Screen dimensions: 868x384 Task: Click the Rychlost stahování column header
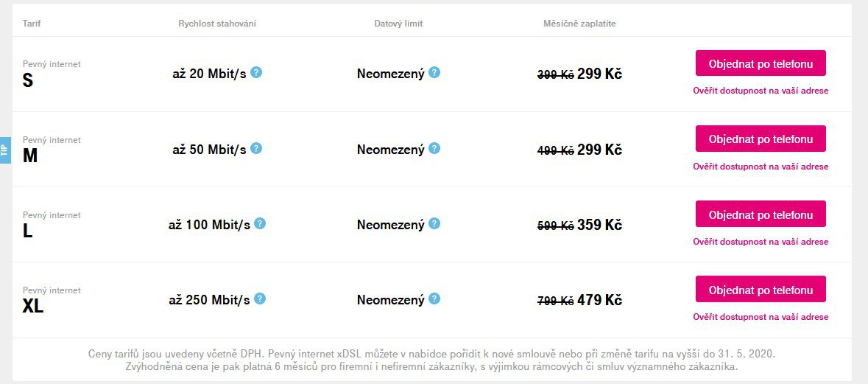(217, 24)
